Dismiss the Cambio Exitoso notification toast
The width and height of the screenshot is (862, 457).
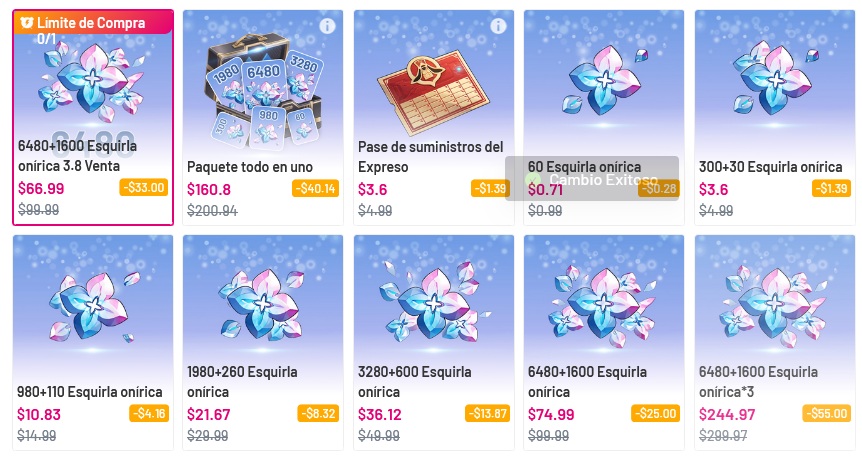592,179
